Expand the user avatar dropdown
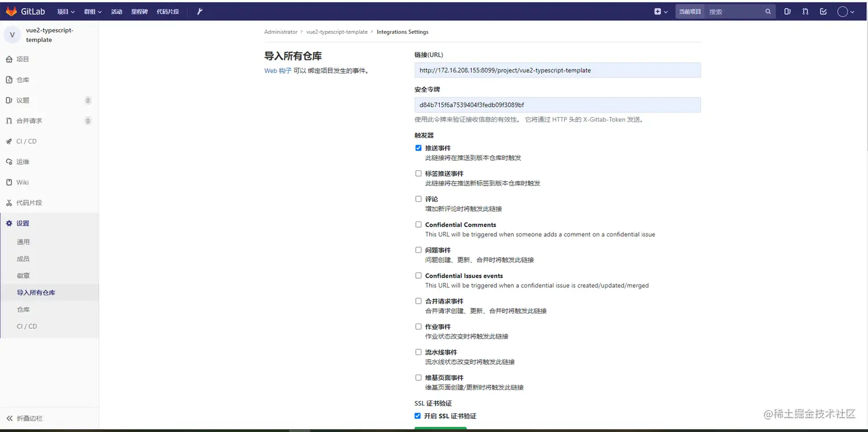Image resolution: width=868 pixels, height=432 pixels. [844, 11]
